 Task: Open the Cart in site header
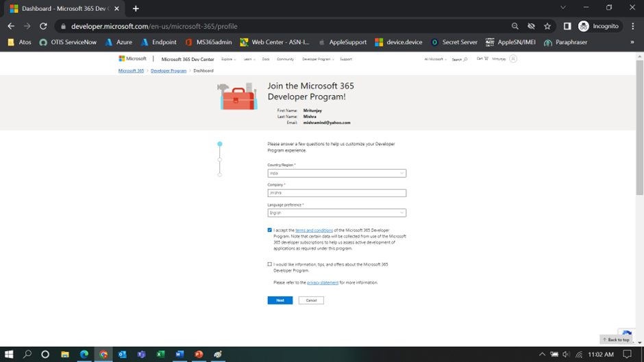point(482,59)
